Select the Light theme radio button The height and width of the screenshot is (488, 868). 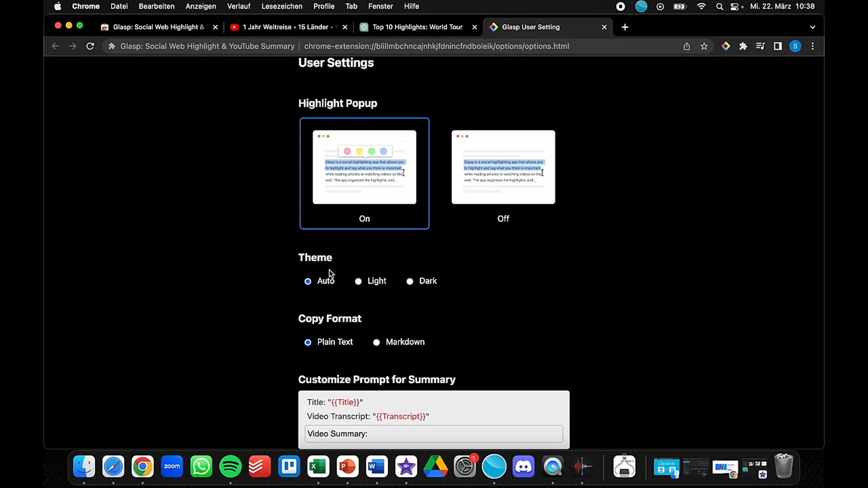click(359, 281)
